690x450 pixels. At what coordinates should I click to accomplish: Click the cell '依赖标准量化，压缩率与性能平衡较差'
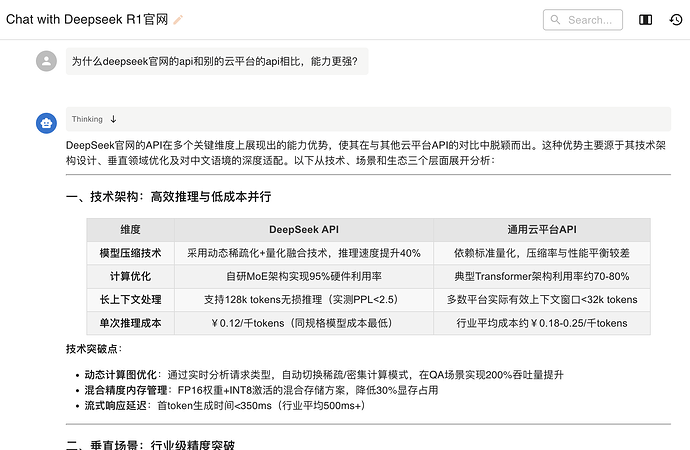pos(542,253)
